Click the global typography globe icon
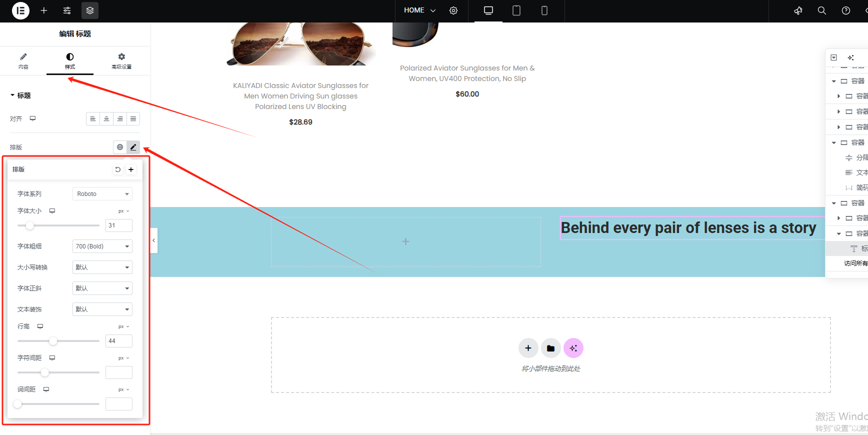This screenshot has height=435, width=868. (120, 147)
